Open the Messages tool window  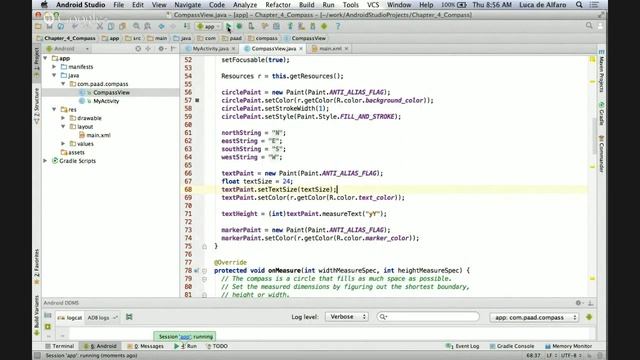(x=146, y=346)
